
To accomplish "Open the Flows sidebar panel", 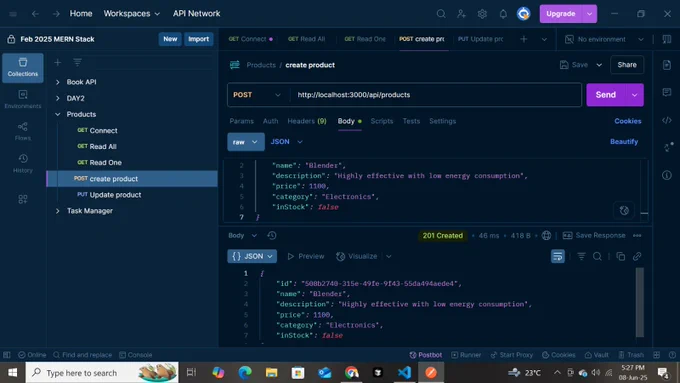I will [x=23, y=131].
